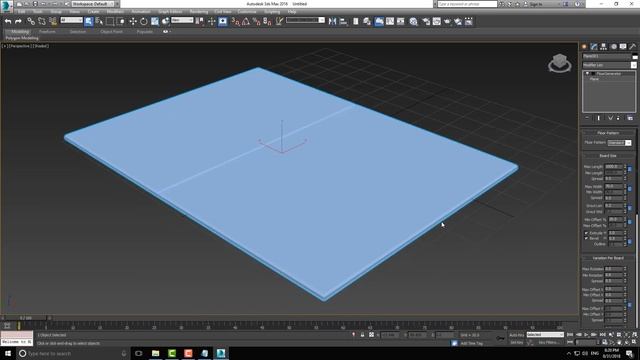Viewport: 640px width, 360px height.
Task: Open the Floor Pattern dropdown
Action: coord(620,142)
